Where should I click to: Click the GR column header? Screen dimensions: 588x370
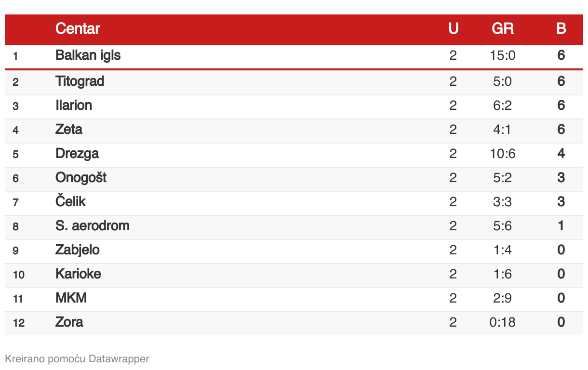(x=503, y=29)
